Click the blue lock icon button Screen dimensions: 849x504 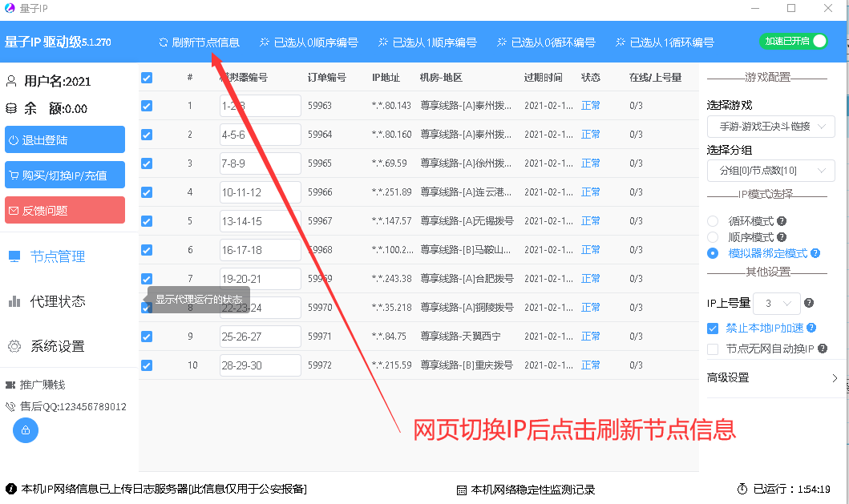[x=26, y=430]
